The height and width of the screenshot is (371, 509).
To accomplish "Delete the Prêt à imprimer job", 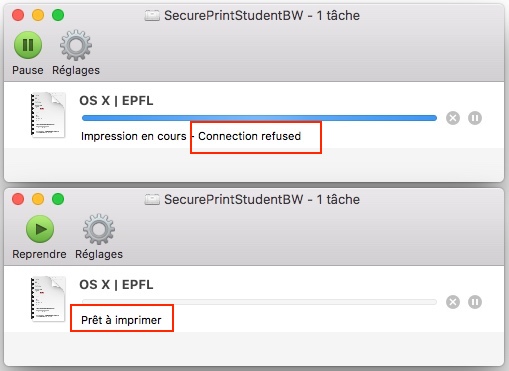I will (453, 302).
